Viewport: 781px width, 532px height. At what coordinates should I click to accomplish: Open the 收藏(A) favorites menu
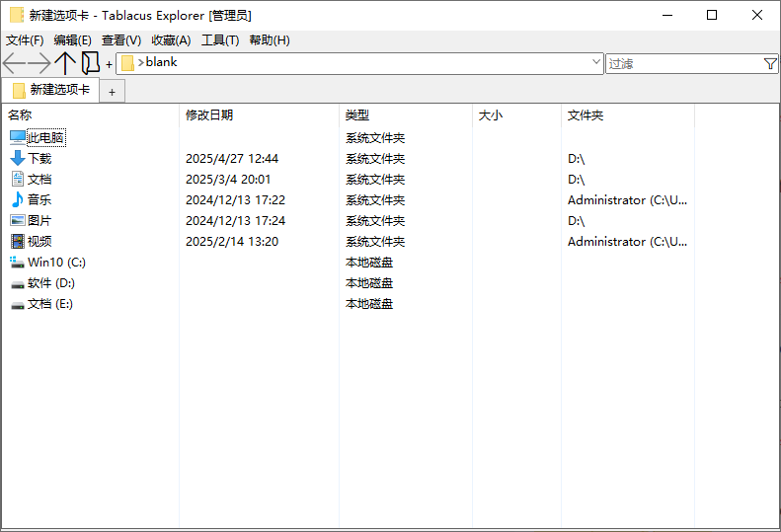point(171,40)
